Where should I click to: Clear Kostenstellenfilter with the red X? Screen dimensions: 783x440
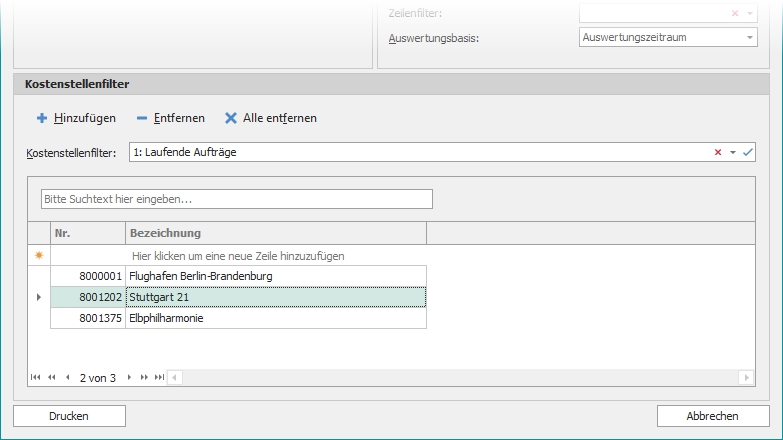(717, 153)
